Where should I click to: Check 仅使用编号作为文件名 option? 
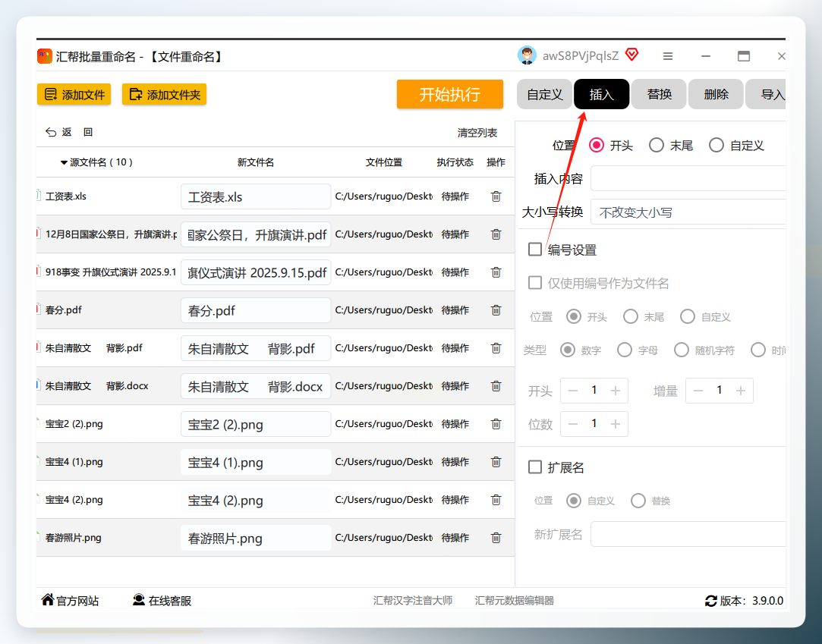[535, 283]
